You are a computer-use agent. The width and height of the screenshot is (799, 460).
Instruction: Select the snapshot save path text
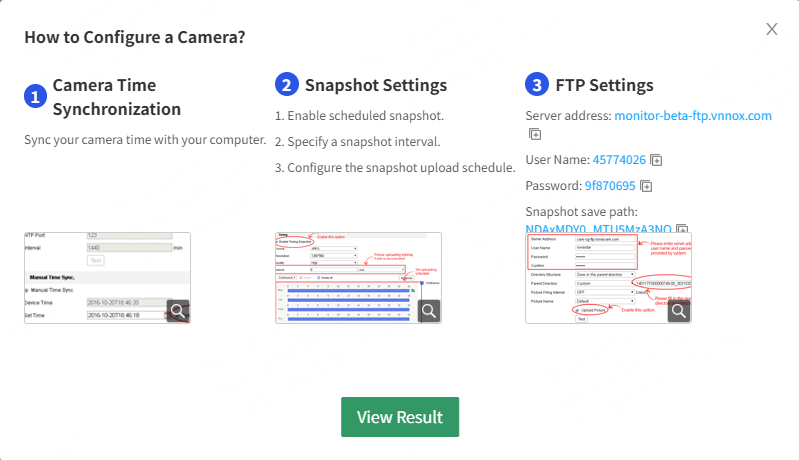click(598, 229)
